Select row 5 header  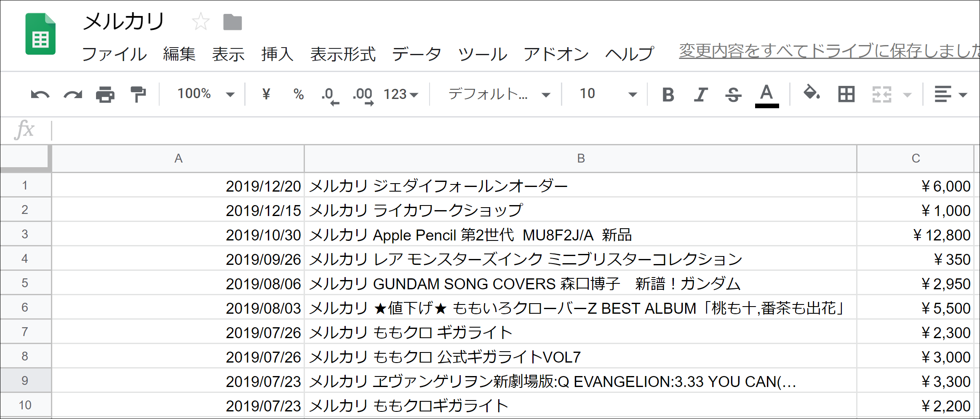(x=25, y=283)
